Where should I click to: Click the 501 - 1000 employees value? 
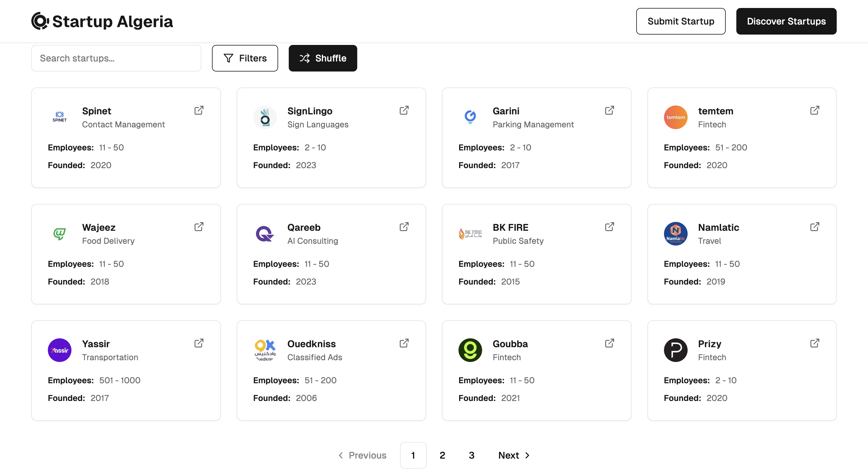click(120, 380)
